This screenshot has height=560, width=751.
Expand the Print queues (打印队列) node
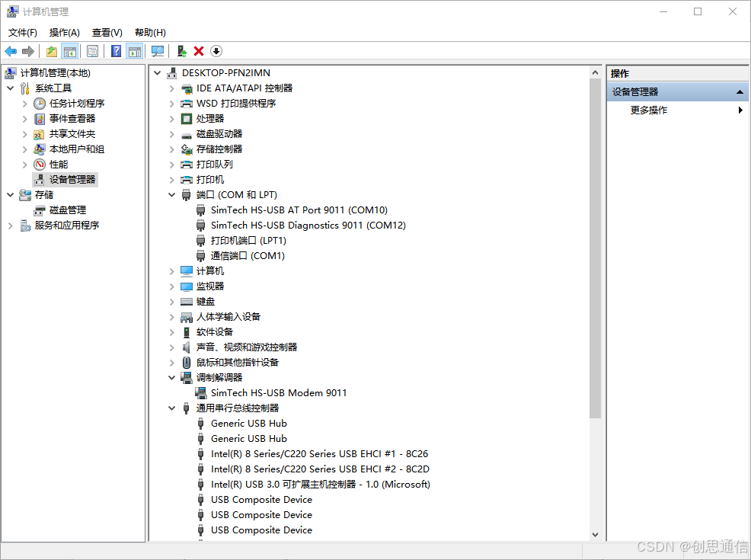171,165
